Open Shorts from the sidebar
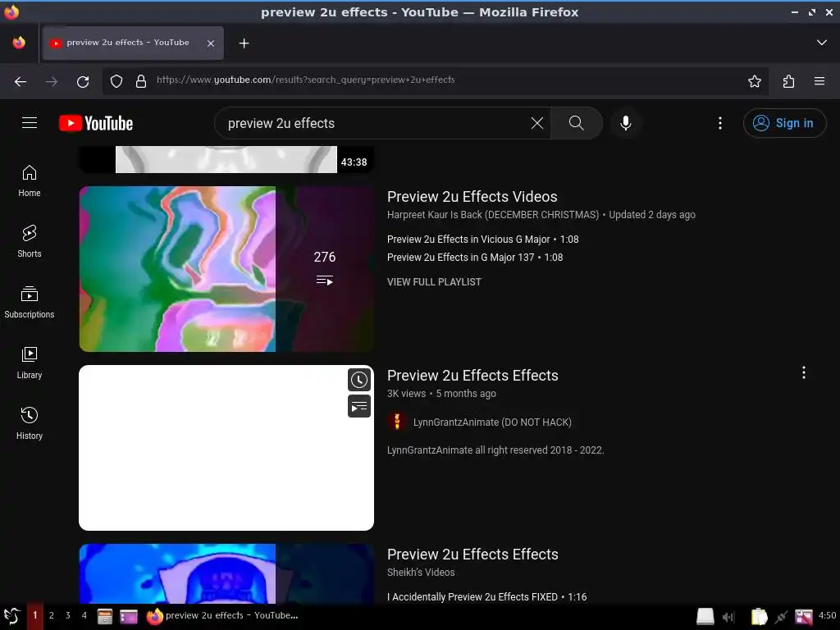The image size is (840, 630). point(30,242)
